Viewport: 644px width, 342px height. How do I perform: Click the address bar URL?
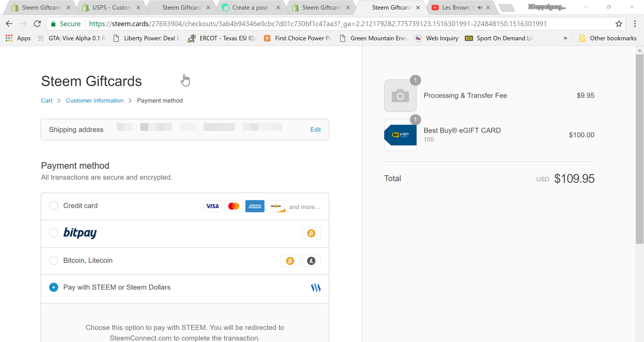coord(317,24)
